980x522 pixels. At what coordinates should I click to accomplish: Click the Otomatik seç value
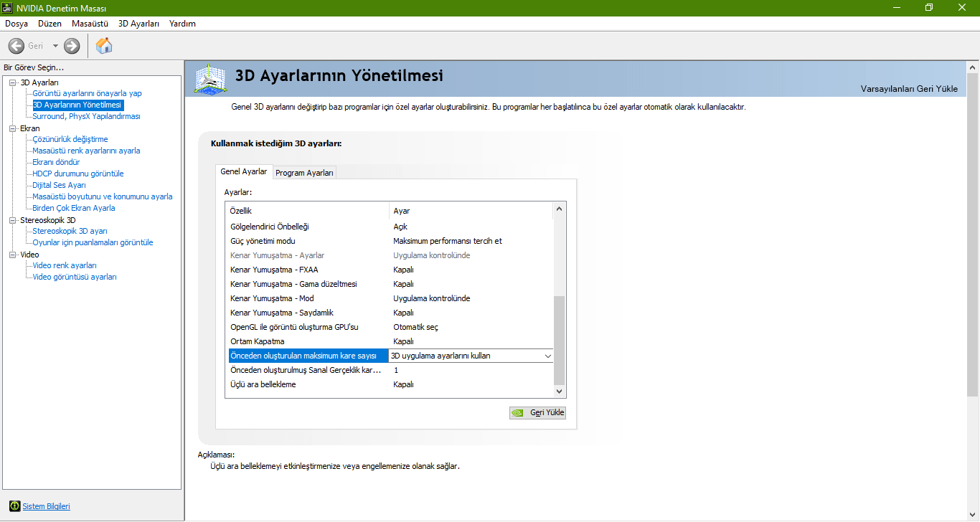click(x=415, y=327)
